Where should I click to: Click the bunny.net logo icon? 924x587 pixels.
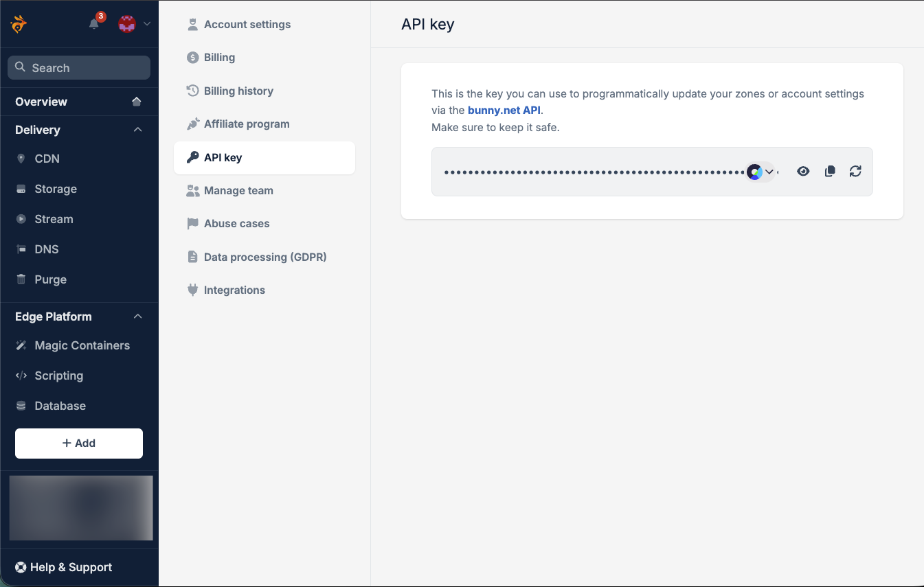(19, 24)
